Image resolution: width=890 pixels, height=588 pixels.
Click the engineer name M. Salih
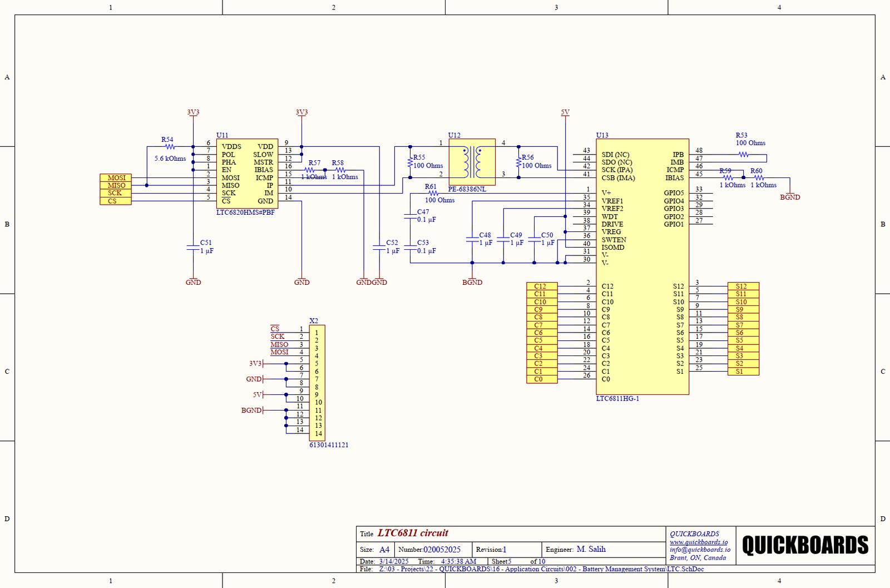tap(591, 549)
